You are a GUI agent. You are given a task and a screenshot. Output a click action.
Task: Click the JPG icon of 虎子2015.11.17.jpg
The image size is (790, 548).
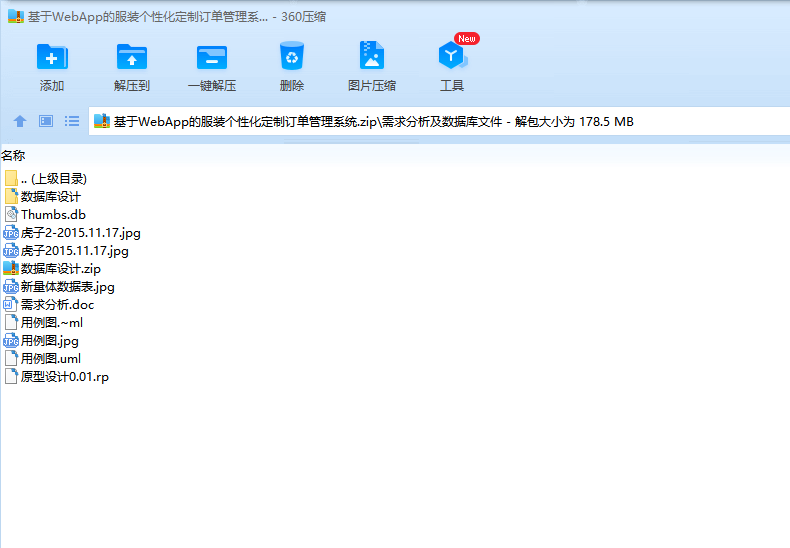click(x=11, y=251)
